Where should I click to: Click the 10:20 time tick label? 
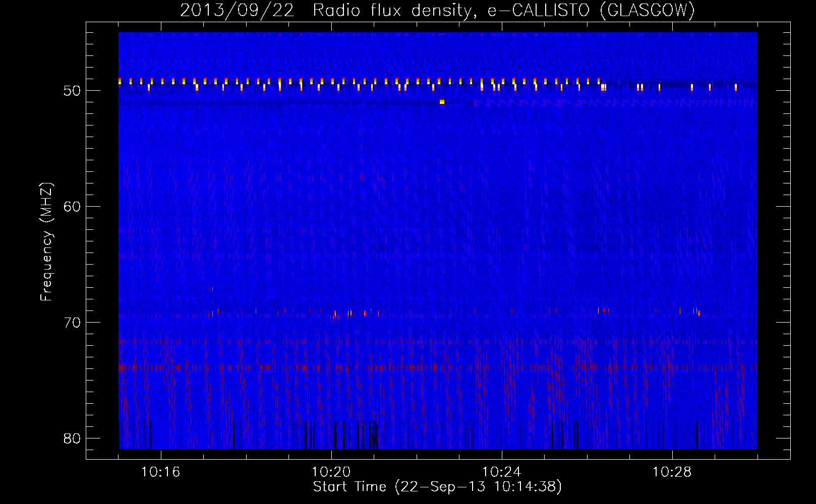[331, 472]
